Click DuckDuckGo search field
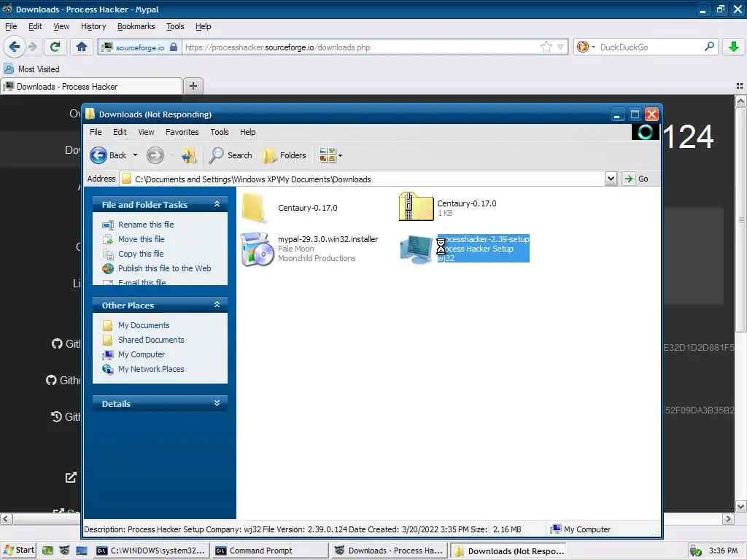 [650, 47]
